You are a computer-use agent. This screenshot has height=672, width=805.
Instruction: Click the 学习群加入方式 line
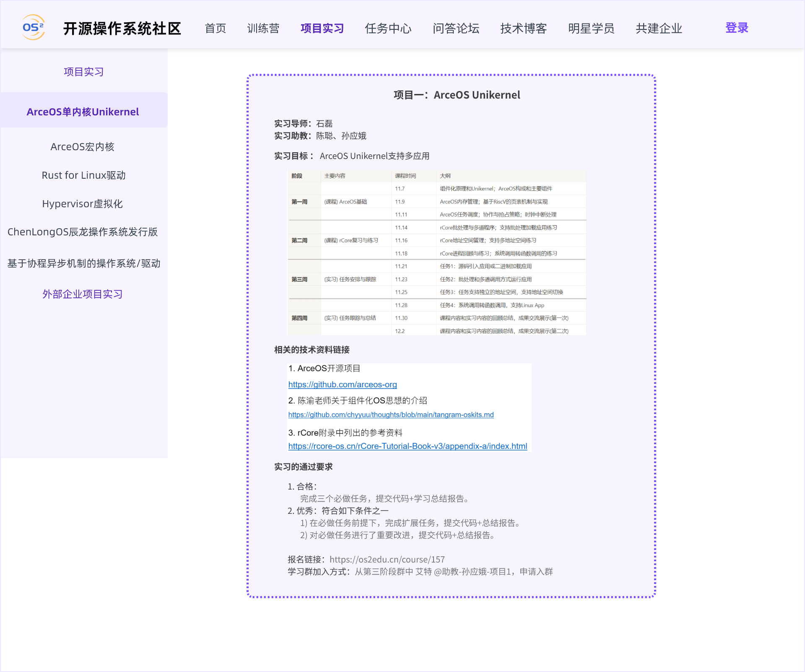coord(420,571)
